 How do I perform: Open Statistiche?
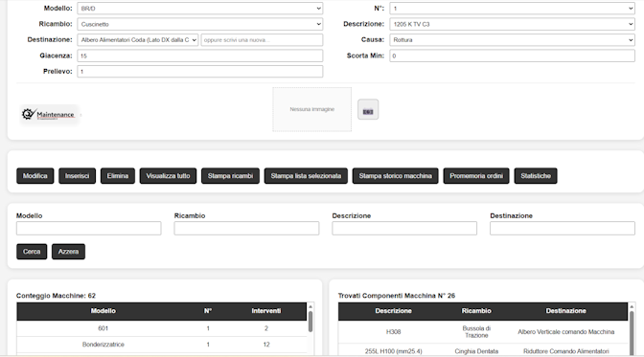536,175
